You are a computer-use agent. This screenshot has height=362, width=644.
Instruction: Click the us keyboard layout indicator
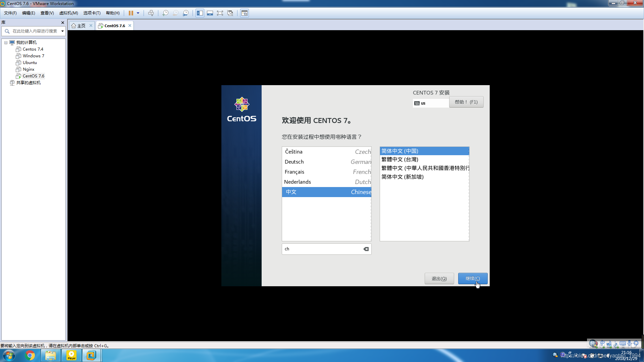pos(431,103)
